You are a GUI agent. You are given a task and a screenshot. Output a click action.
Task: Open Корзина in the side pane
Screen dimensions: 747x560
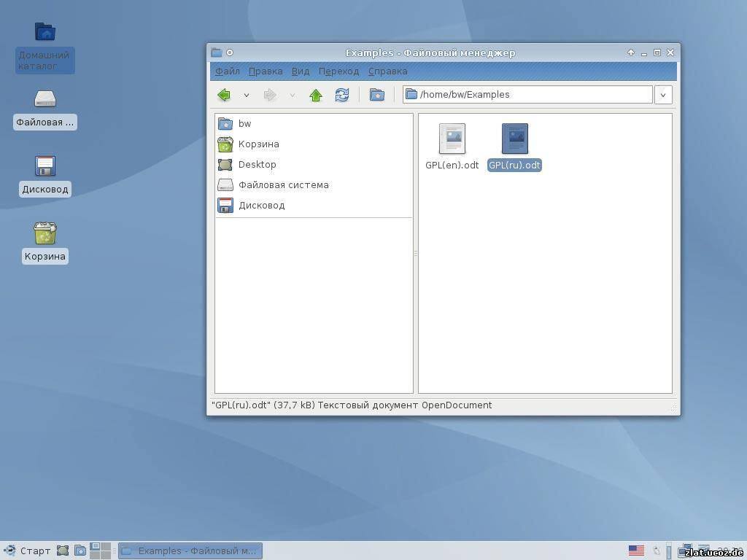314,144
